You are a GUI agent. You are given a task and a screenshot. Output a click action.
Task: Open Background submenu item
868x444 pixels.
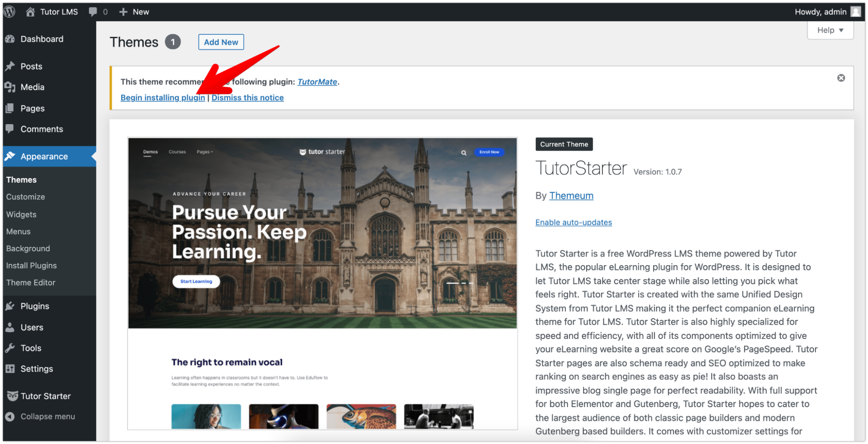click(x=28, y=248)
